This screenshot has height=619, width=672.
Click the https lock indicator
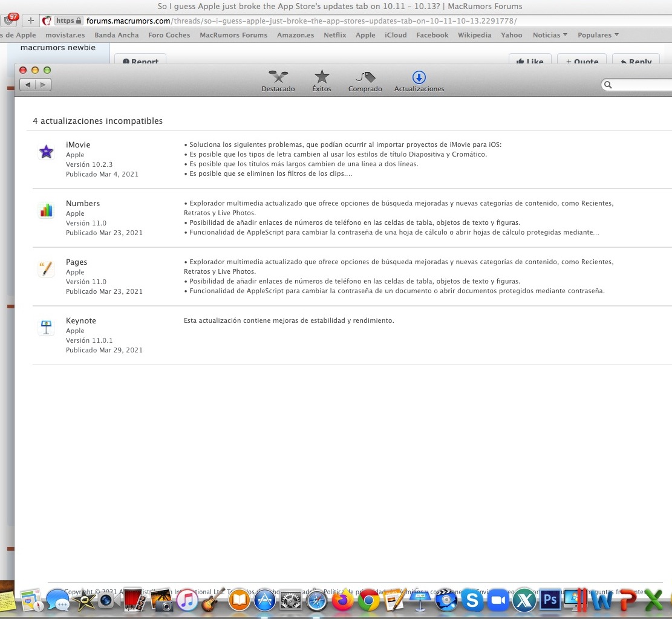pyautogui.click(x=68, y=21)
